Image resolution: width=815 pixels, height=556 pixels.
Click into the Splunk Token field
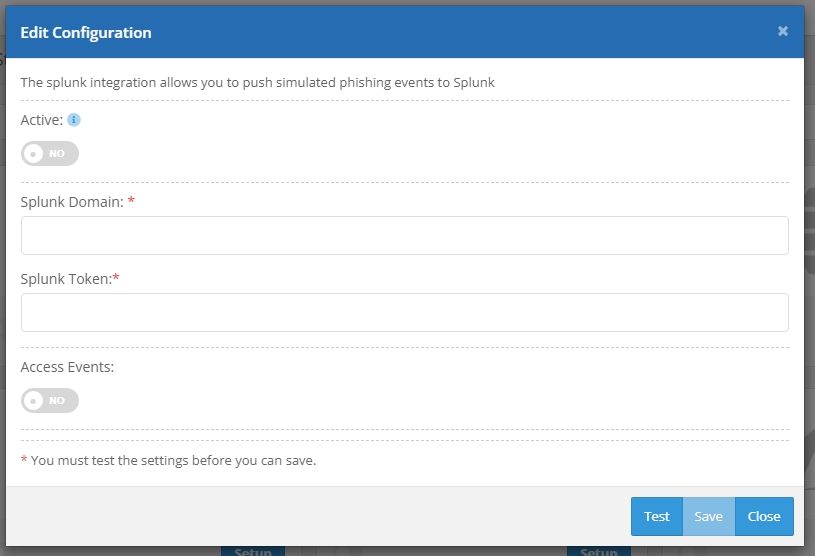[404, 313]
